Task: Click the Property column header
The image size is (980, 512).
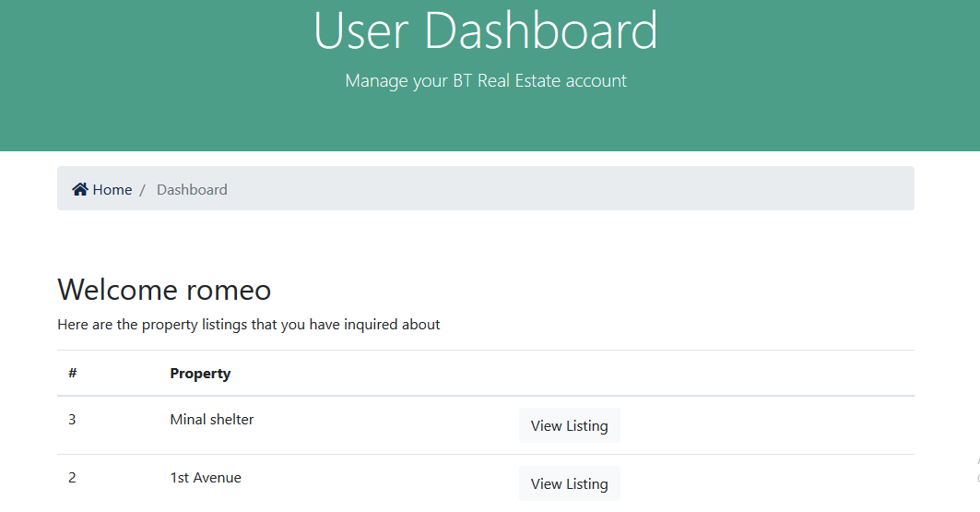Action: point(201,374)
